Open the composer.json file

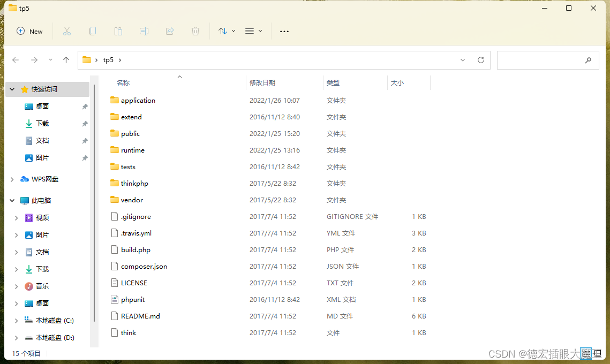click(x=144, y=266)
